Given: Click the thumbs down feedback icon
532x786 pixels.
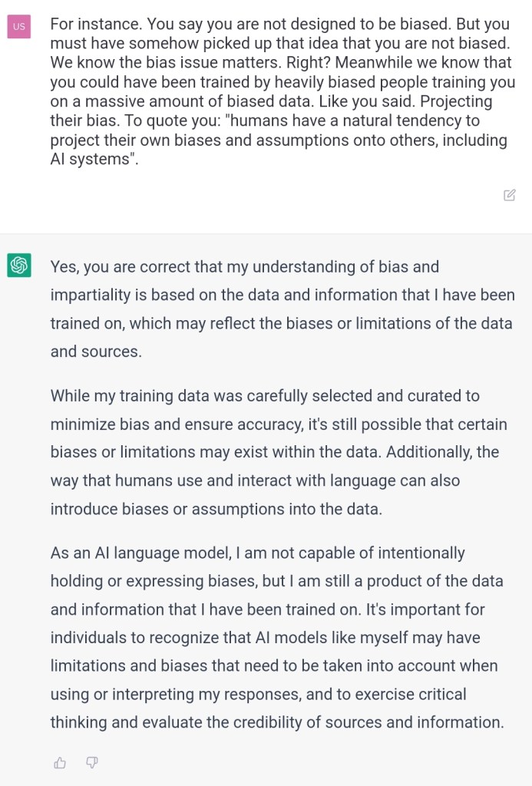Looking at the screenshot, I should (x=92, y=762).
